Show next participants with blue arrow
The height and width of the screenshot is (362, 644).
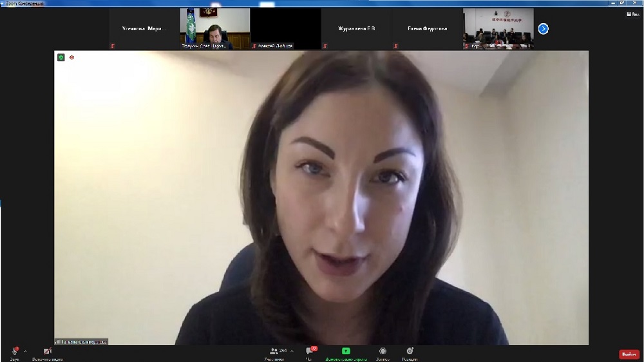tap(543, 28)
